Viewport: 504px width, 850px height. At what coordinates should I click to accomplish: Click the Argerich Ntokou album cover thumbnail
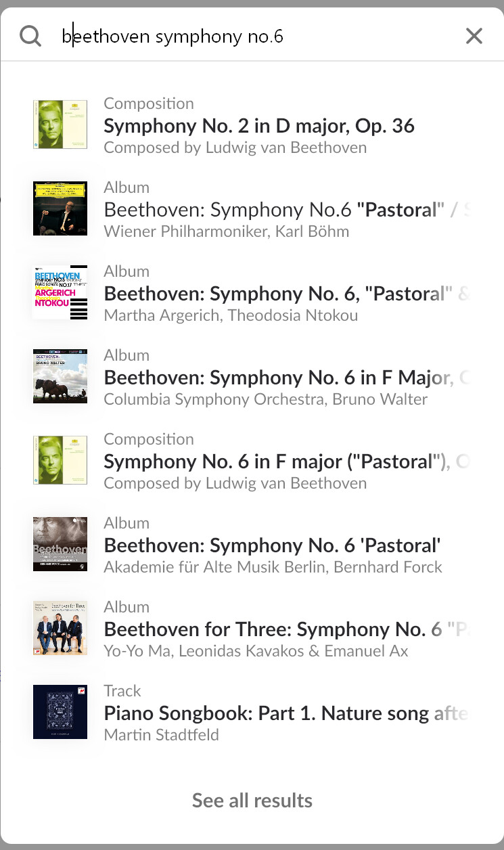(x=60, y=292)
